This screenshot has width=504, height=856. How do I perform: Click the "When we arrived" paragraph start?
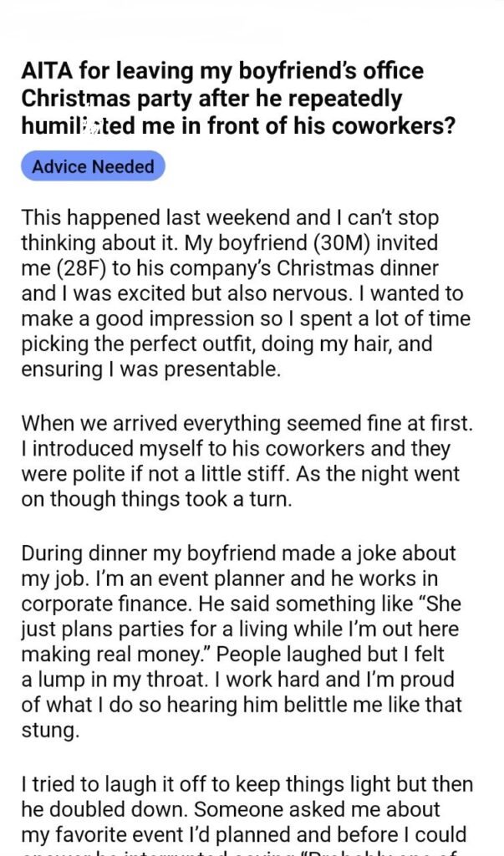click(x=89, y=422)
